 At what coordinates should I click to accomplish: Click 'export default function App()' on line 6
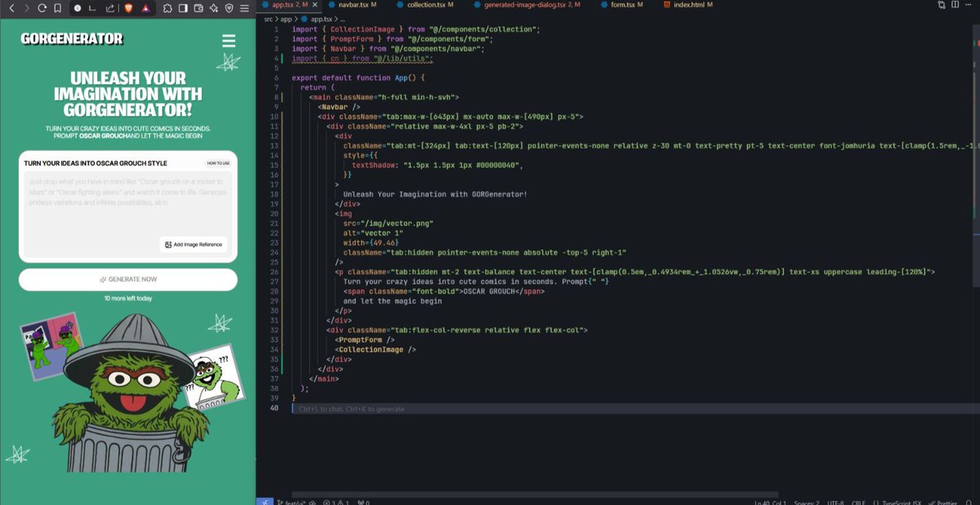coord(354,78)
